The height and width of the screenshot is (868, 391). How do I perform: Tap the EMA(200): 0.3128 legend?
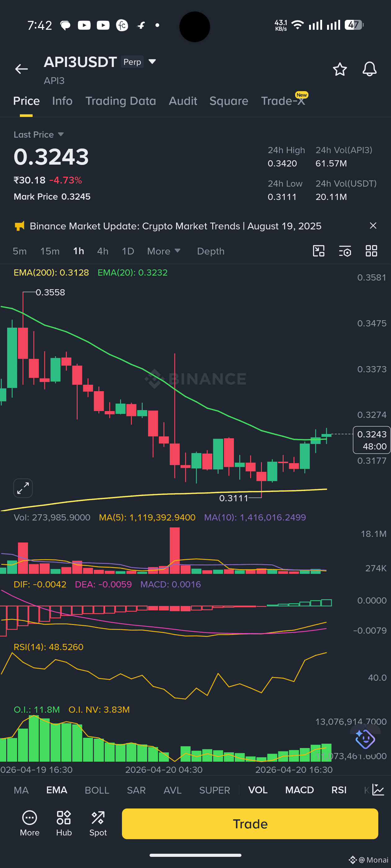pyautogui.click(x=51, y=272)
